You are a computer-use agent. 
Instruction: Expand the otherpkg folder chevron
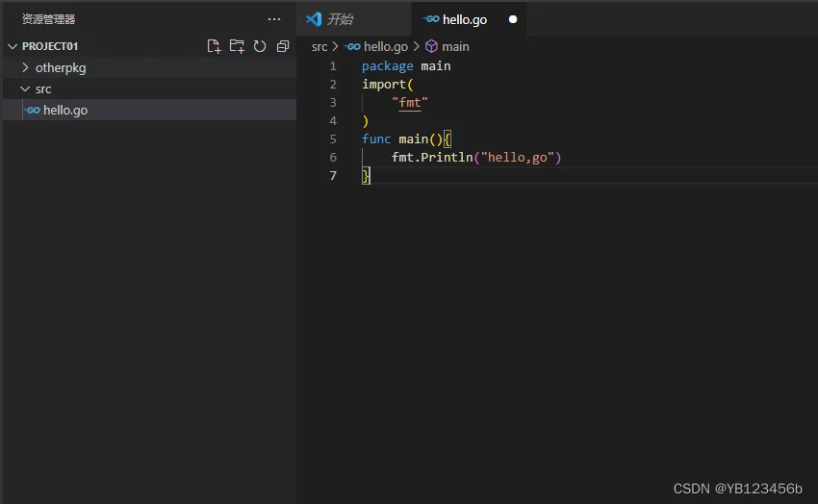(25, 67)
